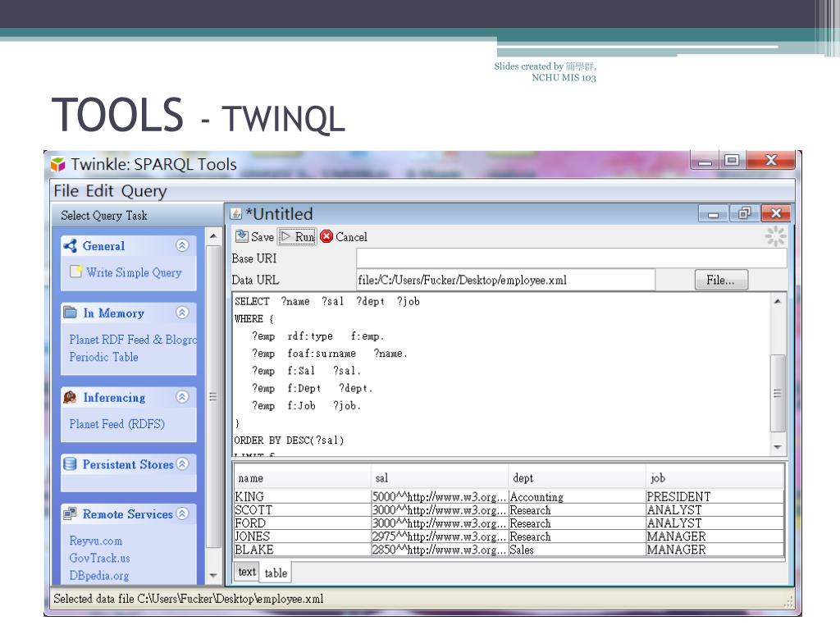Image resolution: width=840 pixels, height=630 pixels.
Task: Open the Edit menu
Action: (99, 190)
